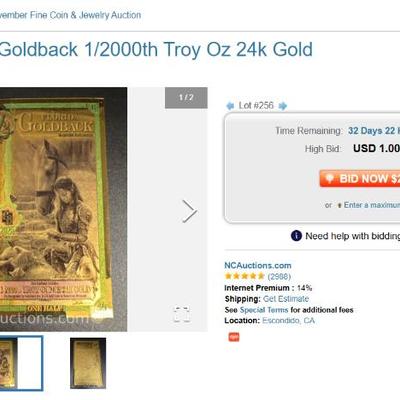Open Fine Coin & Jewelry Auction breadcrumb
The height and width of the screenshot is (400, 400).
70,15
